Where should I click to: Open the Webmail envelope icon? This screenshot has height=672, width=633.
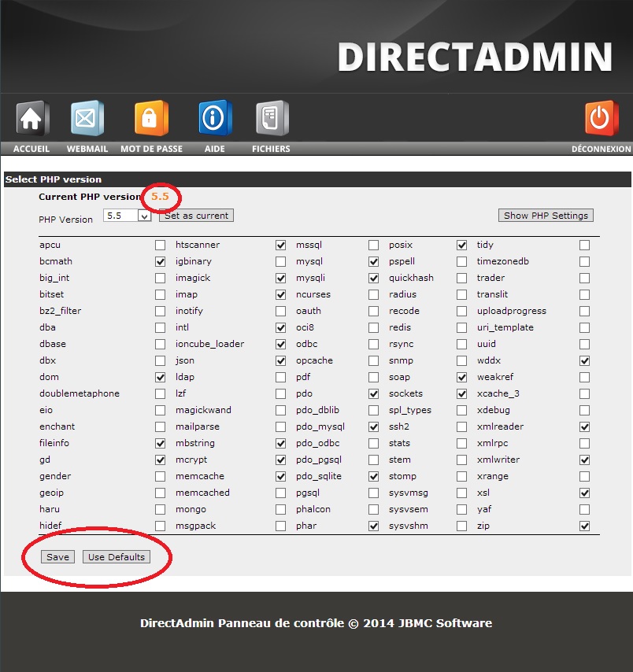(87, 118)
